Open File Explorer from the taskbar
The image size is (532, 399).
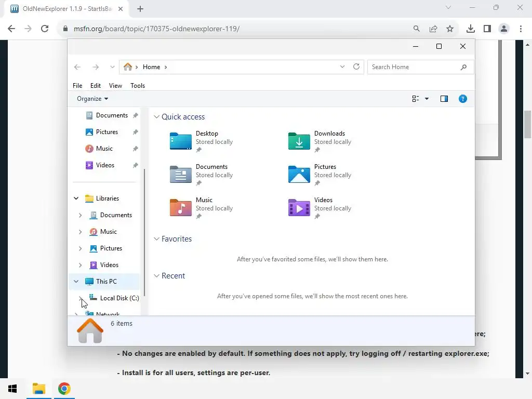click(x=39, y=389)
